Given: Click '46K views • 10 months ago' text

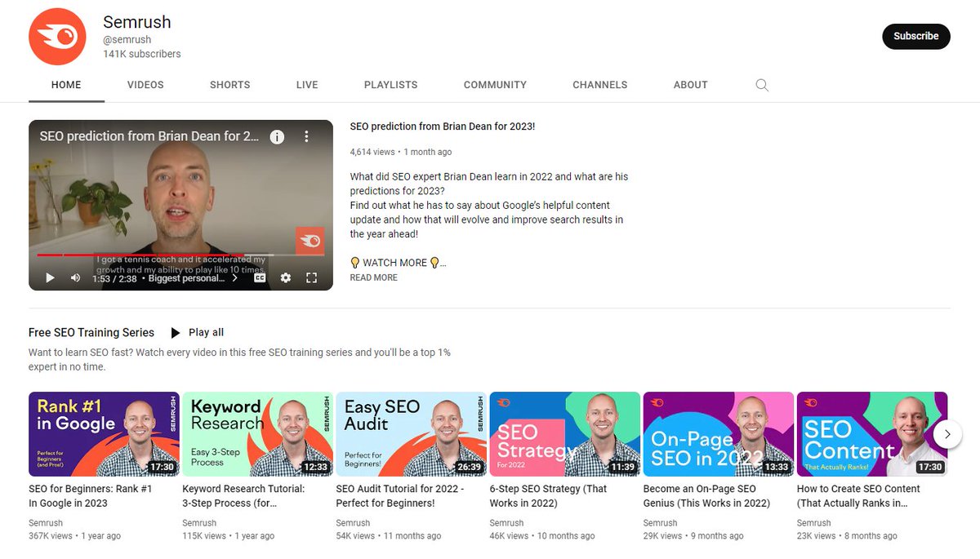Looking at the screenshot, I should (542, 536).
